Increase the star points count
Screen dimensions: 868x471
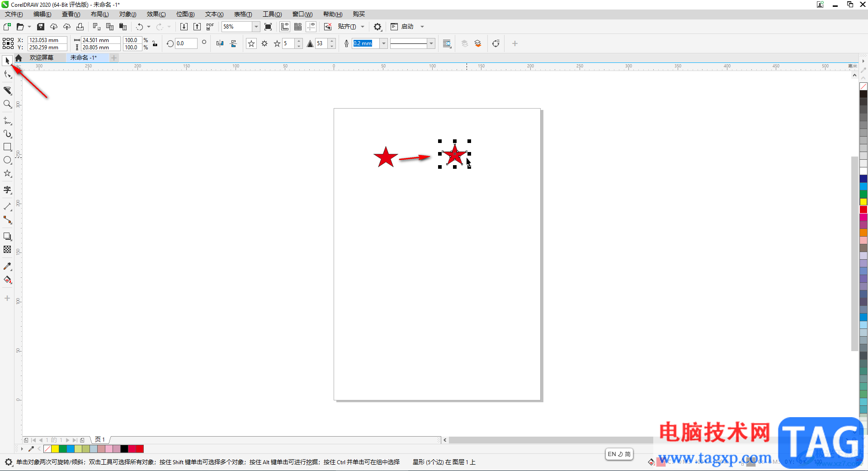(299, 41)
